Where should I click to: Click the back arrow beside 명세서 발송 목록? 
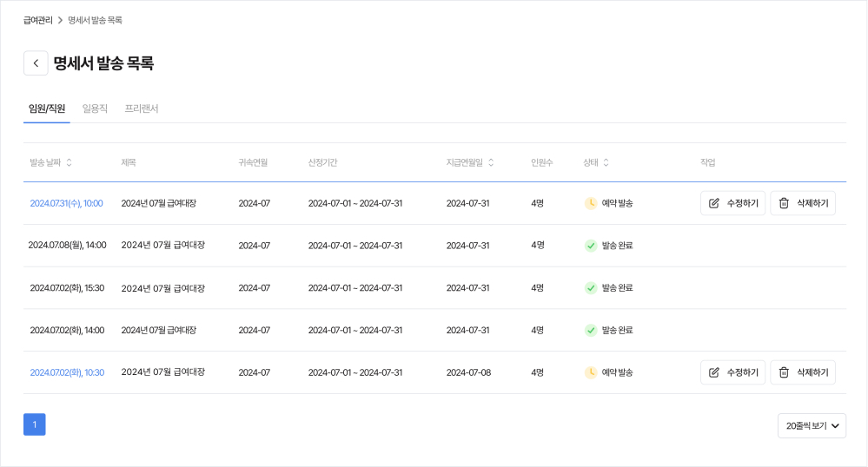click(36, 63)
